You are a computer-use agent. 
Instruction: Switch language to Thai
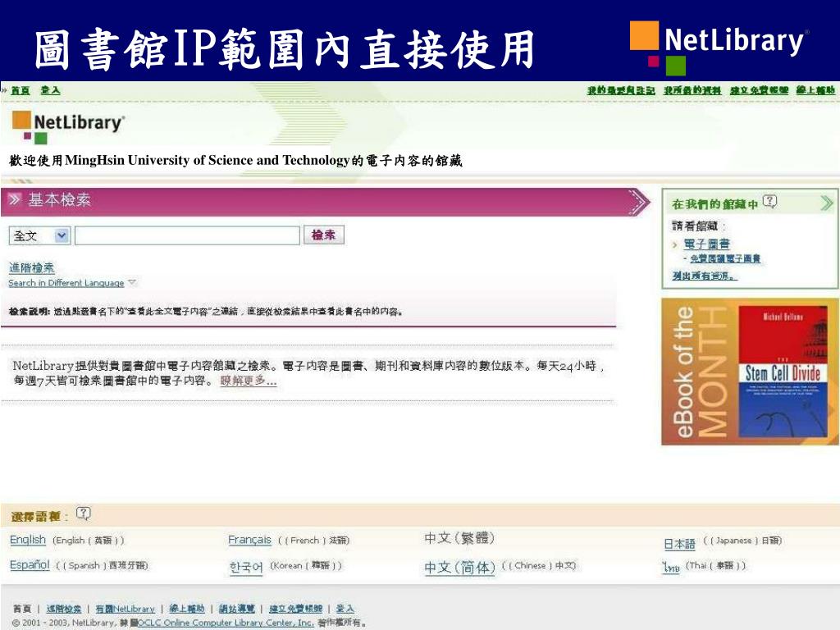click(671, 567)
